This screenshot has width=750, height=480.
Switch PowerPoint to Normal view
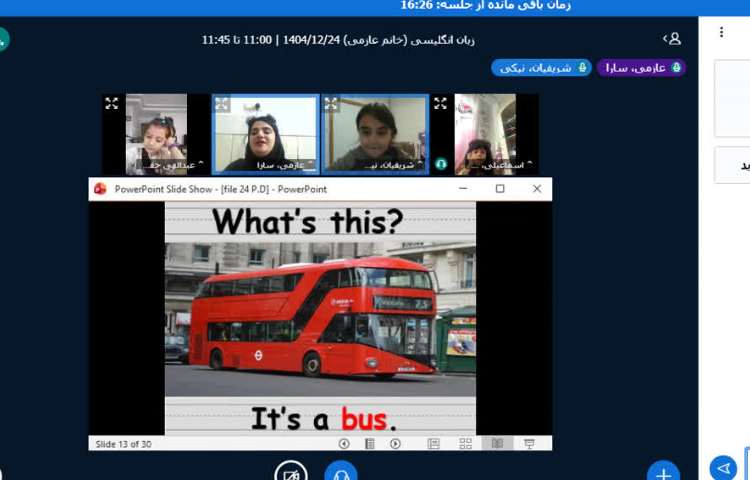(433, 444)
